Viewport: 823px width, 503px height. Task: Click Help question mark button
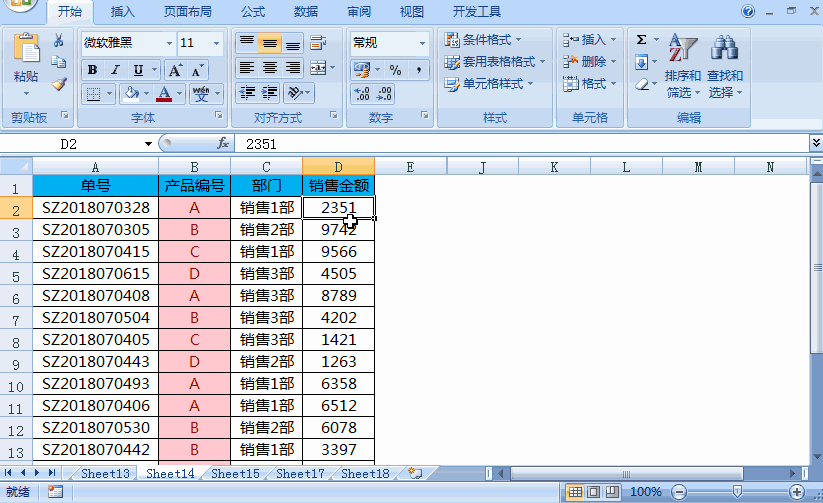(x=748, y=11)
